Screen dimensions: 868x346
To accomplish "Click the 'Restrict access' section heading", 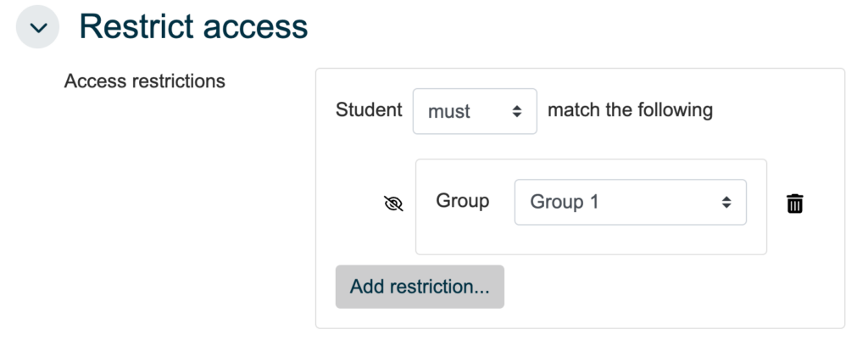I will pyautogui.click(x=193, y=27).
